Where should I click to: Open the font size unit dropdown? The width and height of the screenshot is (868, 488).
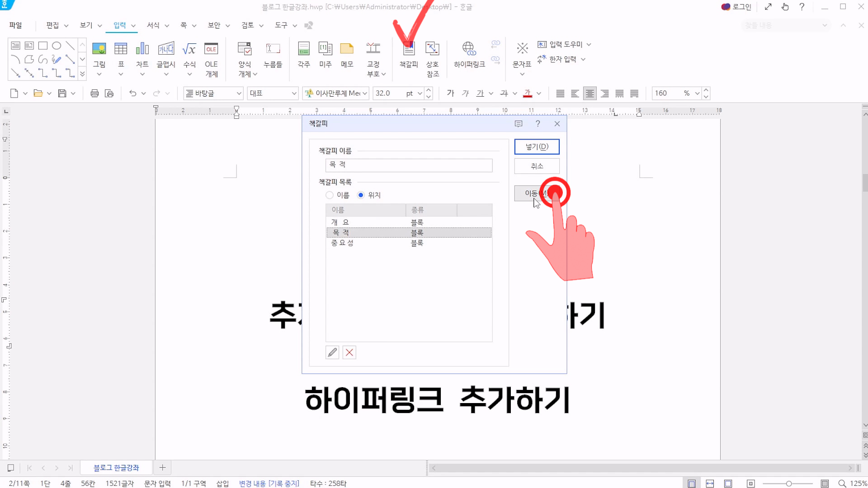(x=420, y=94)
